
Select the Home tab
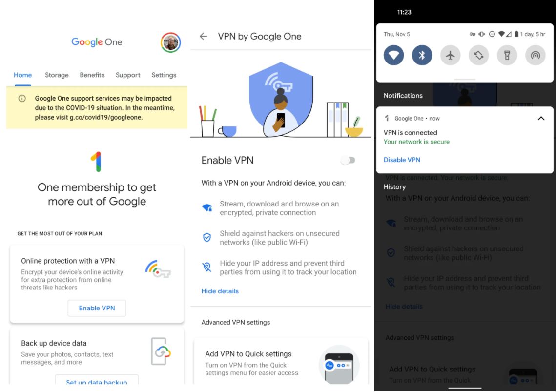22,75
